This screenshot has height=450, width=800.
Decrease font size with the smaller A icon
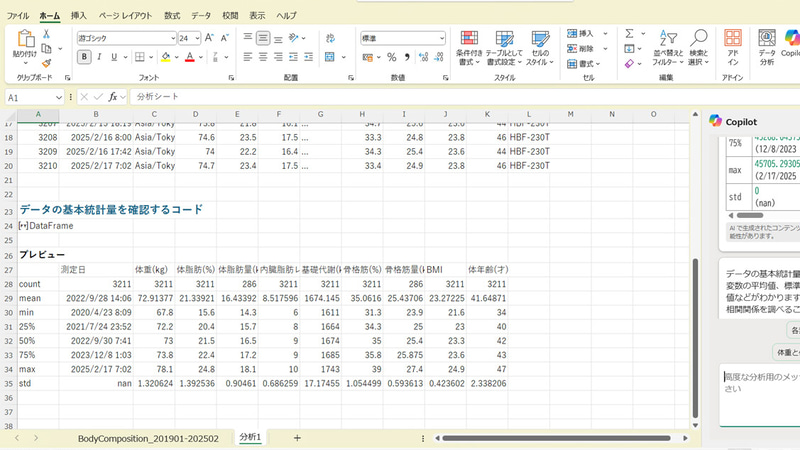tap(224, 38)
